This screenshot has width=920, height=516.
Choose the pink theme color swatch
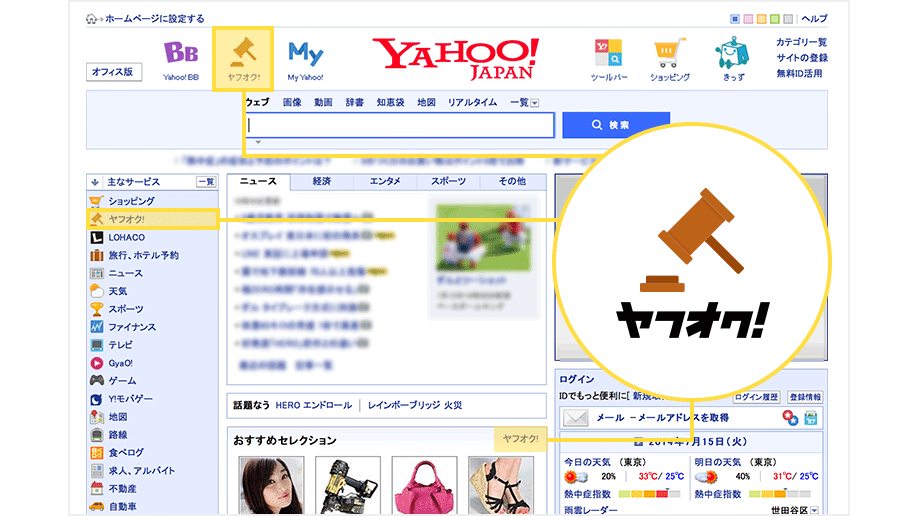pyautogui.click(x=748, y=19)
